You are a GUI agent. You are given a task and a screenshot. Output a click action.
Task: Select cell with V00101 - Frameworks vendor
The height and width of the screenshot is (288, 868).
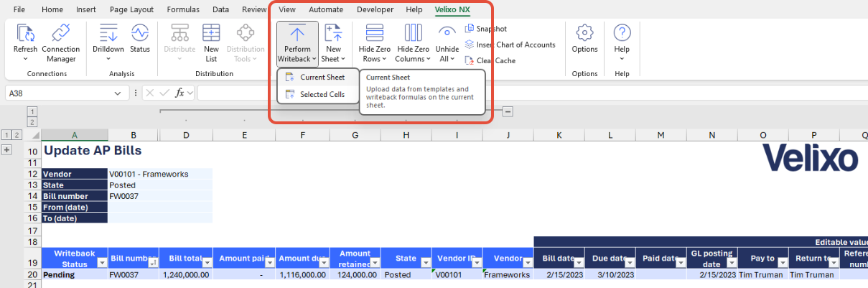160,174
